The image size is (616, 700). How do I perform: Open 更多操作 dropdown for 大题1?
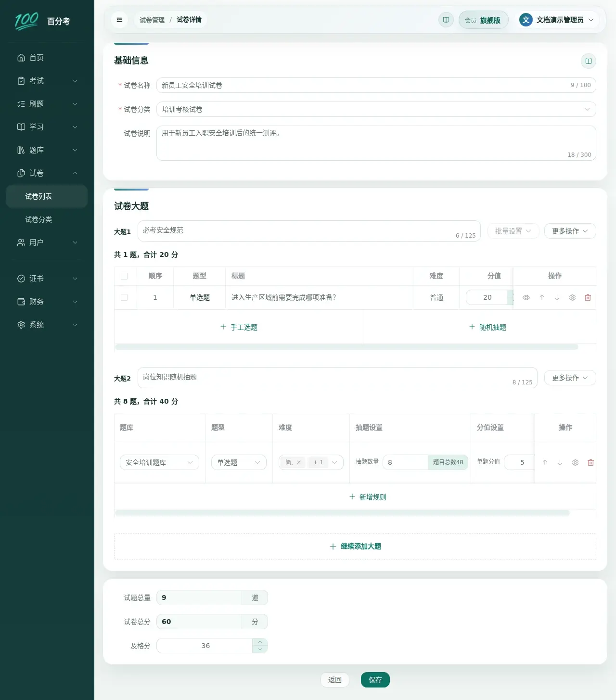(x=570, y=231)
